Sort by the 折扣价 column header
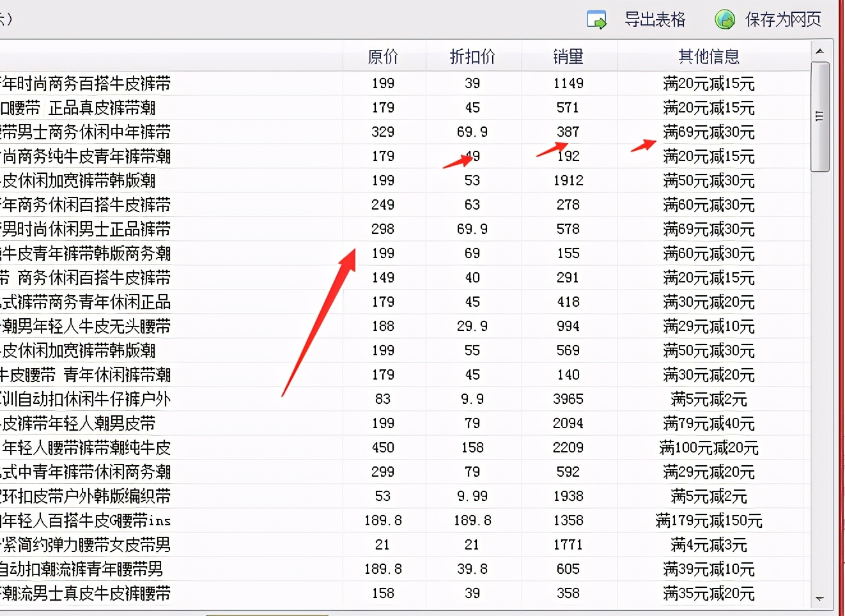 point(473,57)
